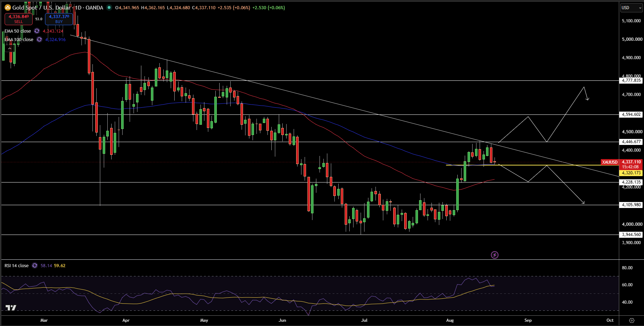Collapse the indicator legend with the chevron
The height and width of the screenshot is (326, 644).
(10, 49)
